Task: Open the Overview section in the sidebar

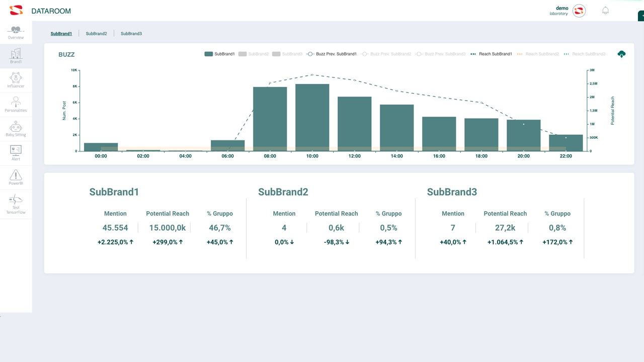Action: click(16, 32)
